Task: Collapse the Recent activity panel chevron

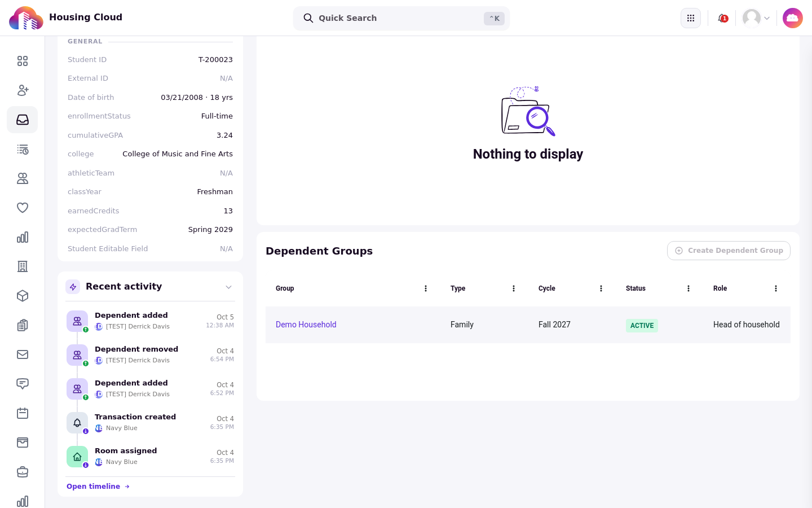Action: [x=228, y=287]
